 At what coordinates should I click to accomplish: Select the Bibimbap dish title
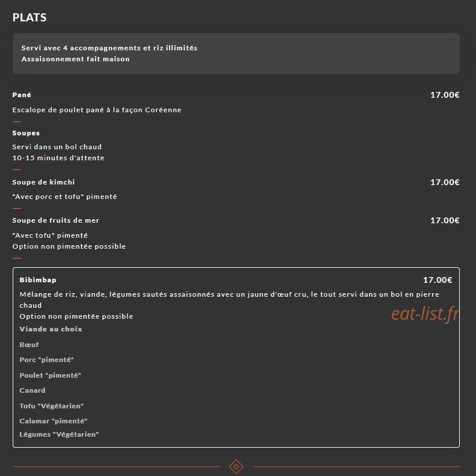tap(38, 280)
